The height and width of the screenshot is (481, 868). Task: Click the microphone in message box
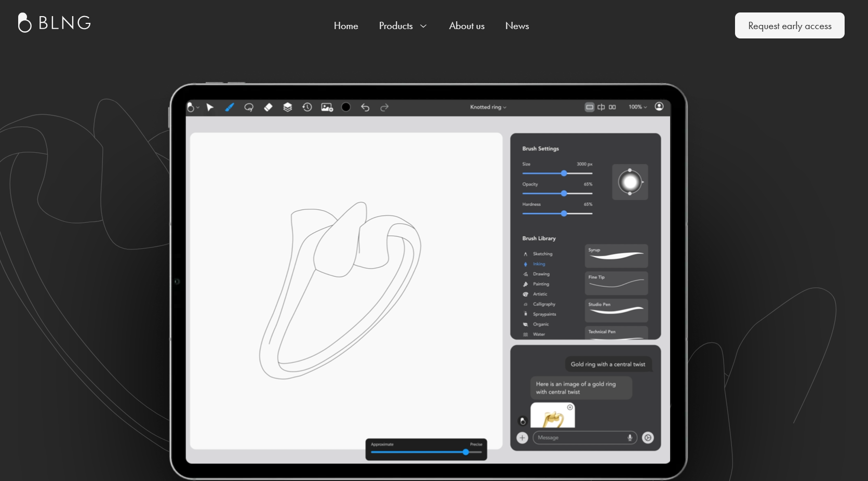tap(630, 437)
